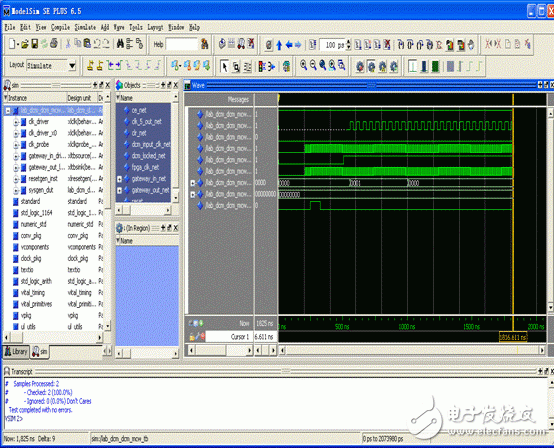Click the New file icon
Image resolution: width=554 pixels, height=448 pixels.
[x=13, y=44]
